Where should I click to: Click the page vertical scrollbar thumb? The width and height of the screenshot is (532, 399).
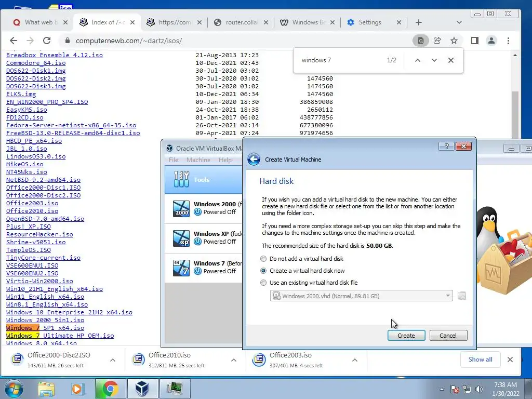pos(515,114)
